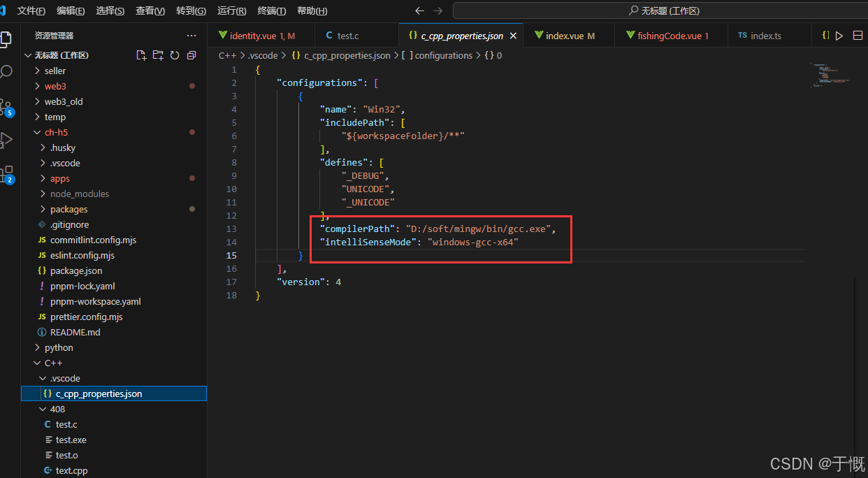Image resolution: width=868 pixels, height=478 pixels.
Task: Click the Run play icon in editor toolbar
Action: click(x=839, y=36)
